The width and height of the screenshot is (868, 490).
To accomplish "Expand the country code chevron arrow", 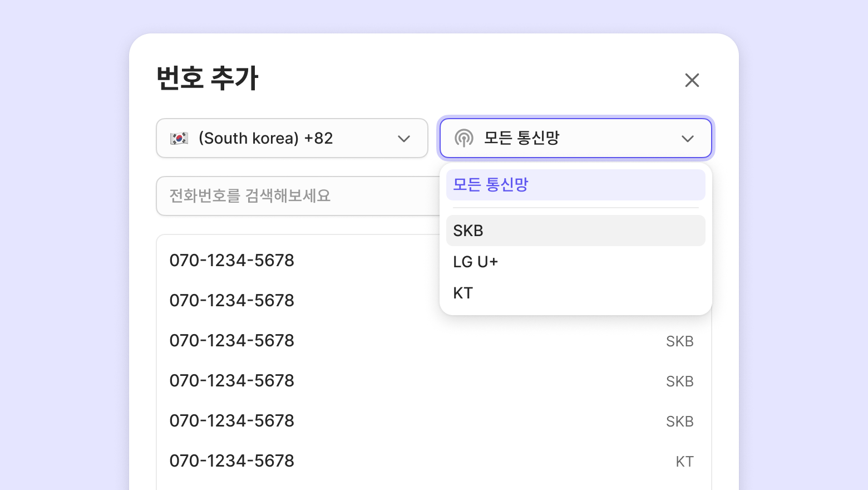I will 404,139.
